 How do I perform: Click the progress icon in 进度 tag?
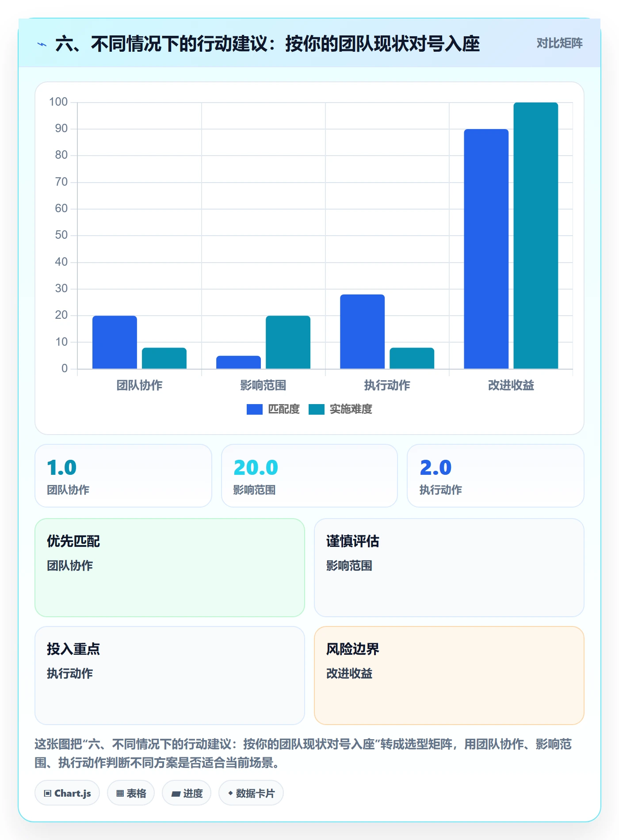coord(176,794)
